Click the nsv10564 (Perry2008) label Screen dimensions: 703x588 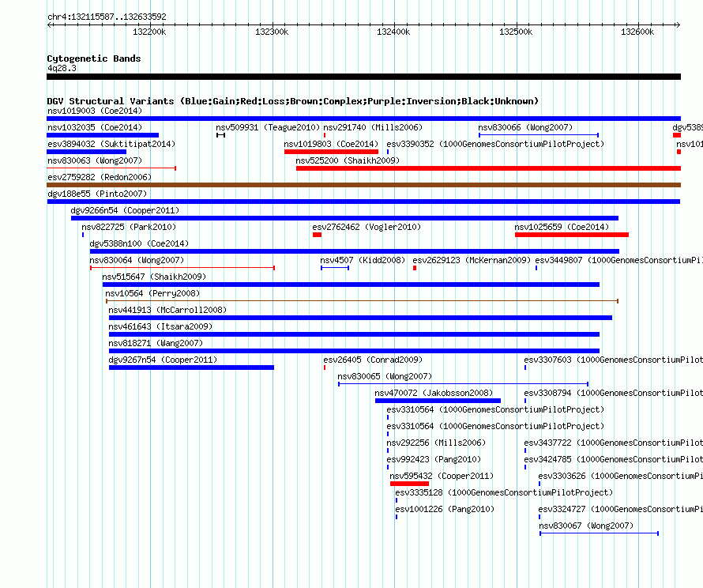152,293
